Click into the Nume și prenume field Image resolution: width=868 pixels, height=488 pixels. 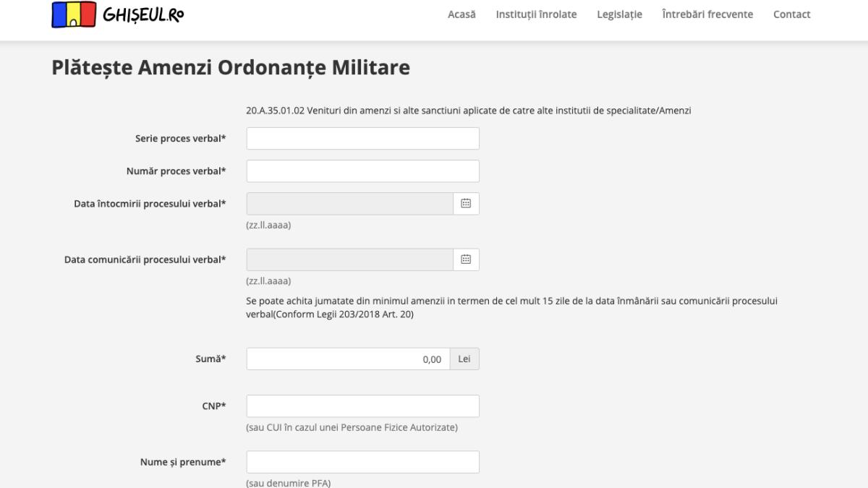click(362, 462)
